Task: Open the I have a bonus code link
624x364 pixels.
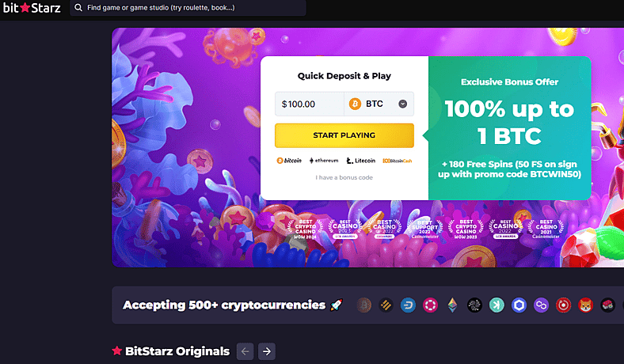Action: pyautogui.click(x=344, y=177)
